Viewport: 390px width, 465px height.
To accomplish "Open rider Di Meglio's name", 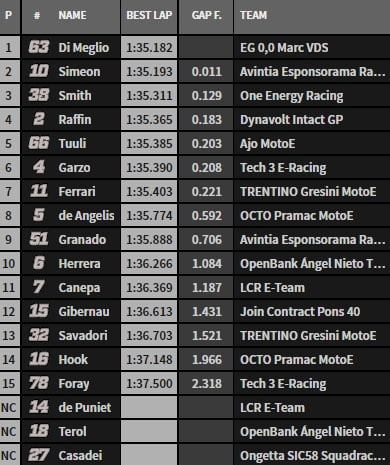I will coord(84,48).
